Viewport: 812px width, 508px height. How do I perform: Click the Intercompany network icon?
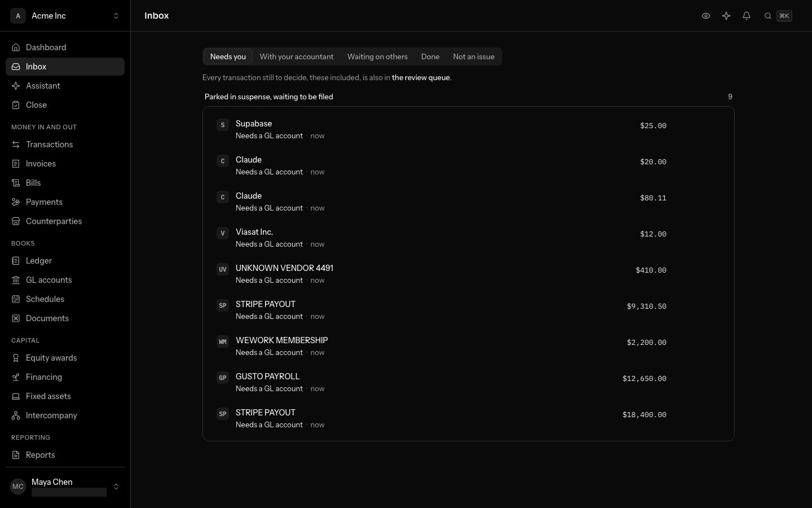click(16, 415)
